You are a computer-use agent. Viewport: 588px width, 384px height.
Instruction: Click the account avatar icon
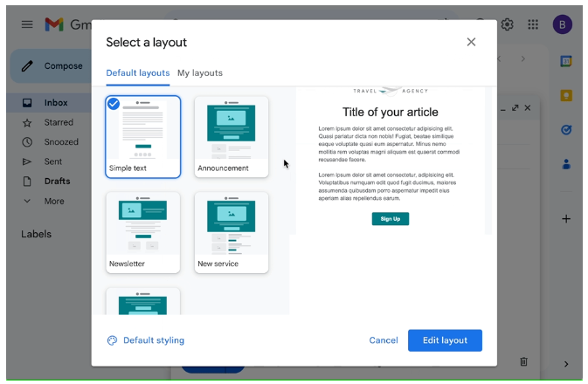pyautogui.click(x=563, y=24)
